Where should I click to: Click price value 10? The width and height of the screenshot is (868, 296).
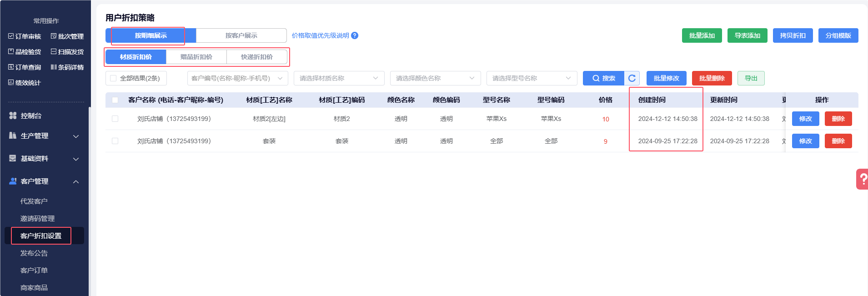(606, 119)
